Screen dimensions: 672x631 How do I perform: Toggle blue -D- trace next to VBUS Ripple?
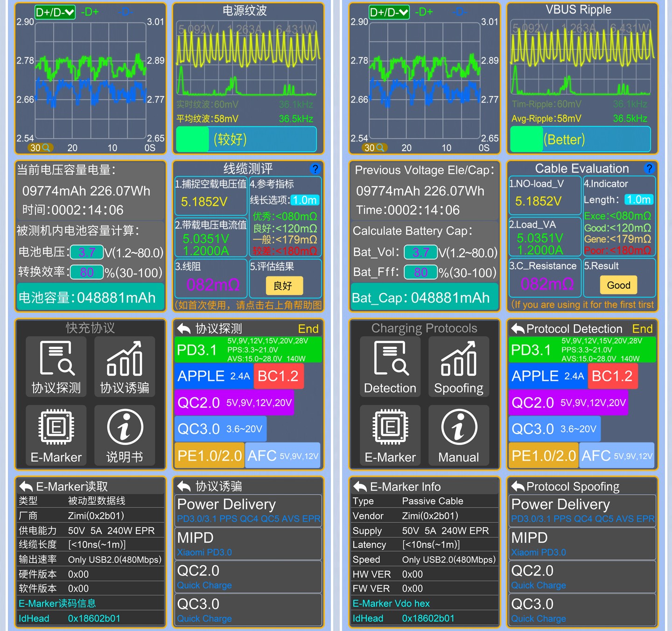pos(459,12)
